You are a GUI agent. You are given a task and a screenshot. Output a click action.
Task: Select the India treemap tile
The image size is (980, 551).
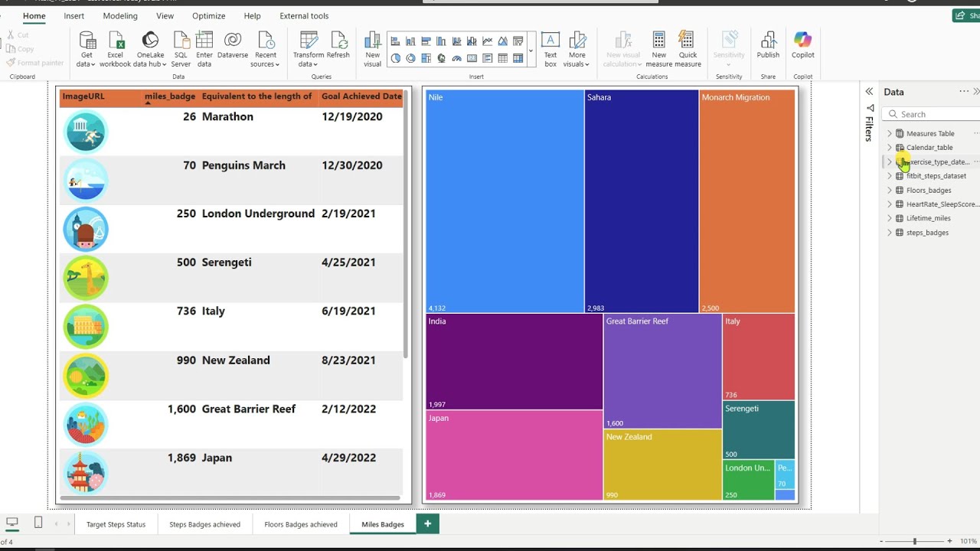coord(514,361)
